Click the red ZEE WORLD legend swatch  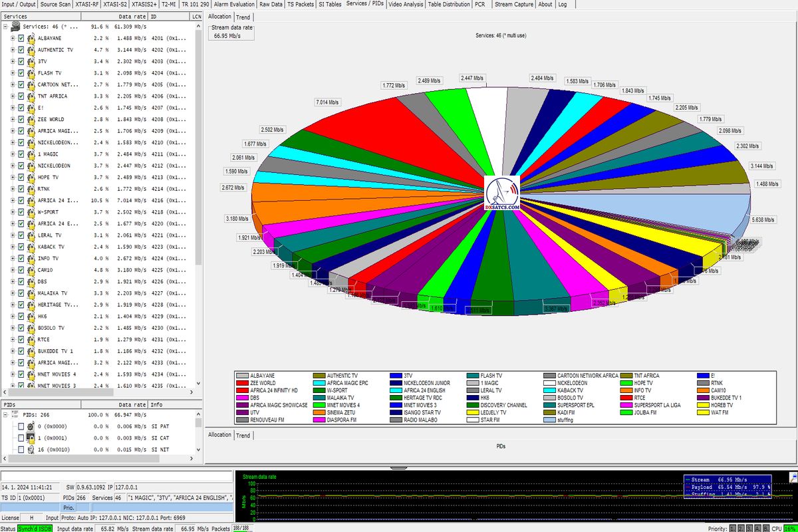(x=242, y=383)
